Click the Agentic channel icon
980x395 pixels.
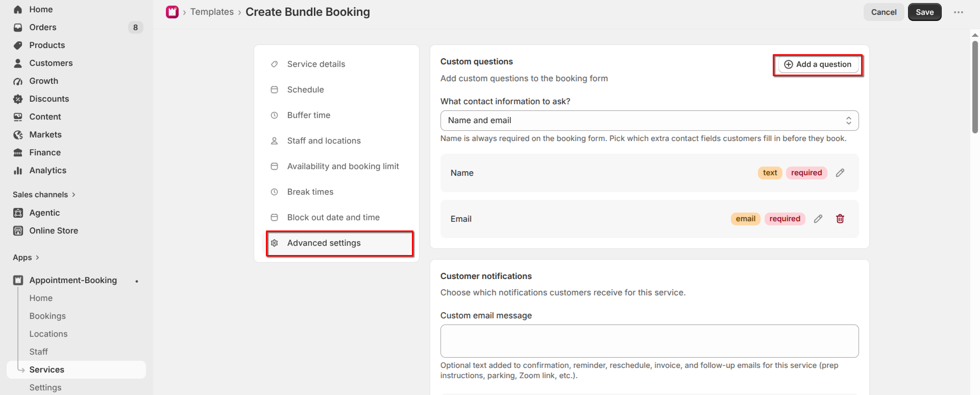(x=18, y=213)
